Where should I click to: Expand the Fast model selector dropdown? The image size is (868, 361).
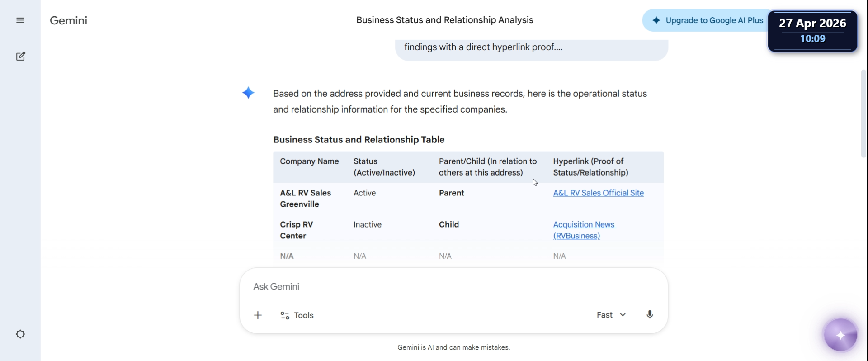tap(611, 315)
